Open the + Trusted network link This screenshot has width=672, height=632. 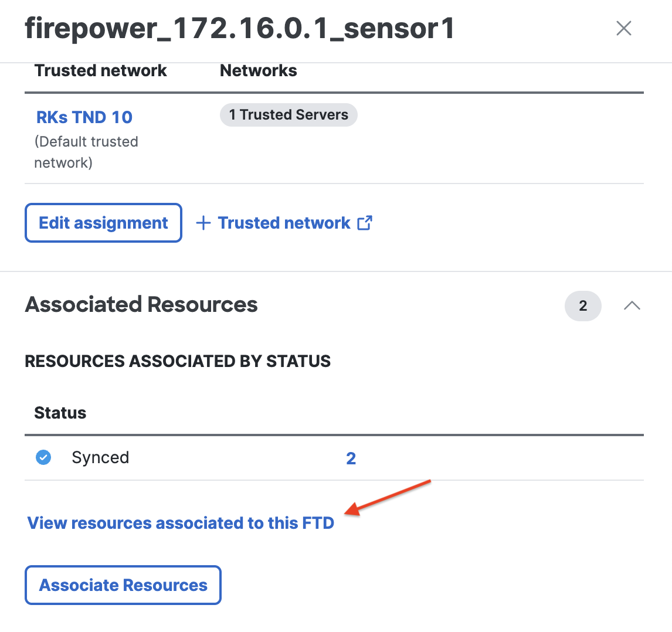coord(284,223)
